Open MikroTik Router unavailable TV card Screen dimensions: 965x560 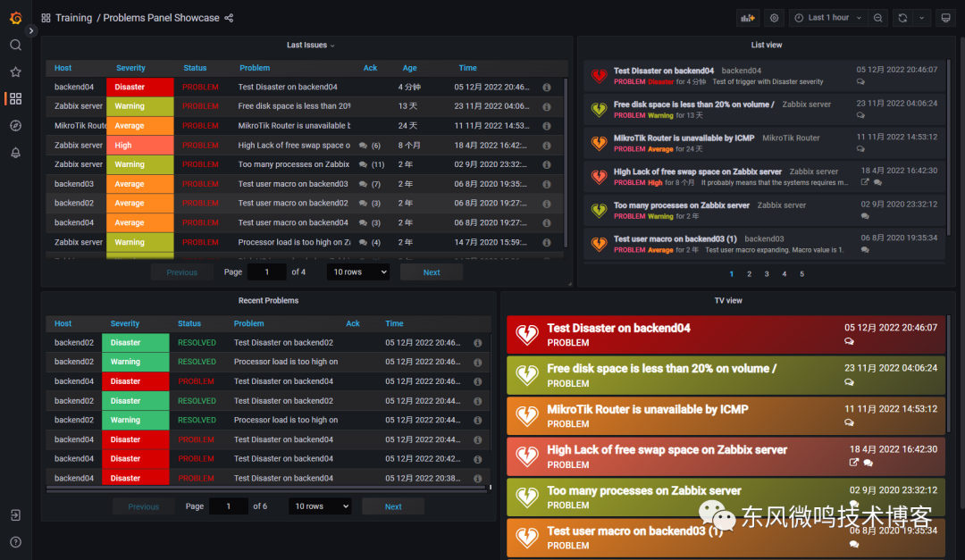pyautogui.click(x=726, y=416)
